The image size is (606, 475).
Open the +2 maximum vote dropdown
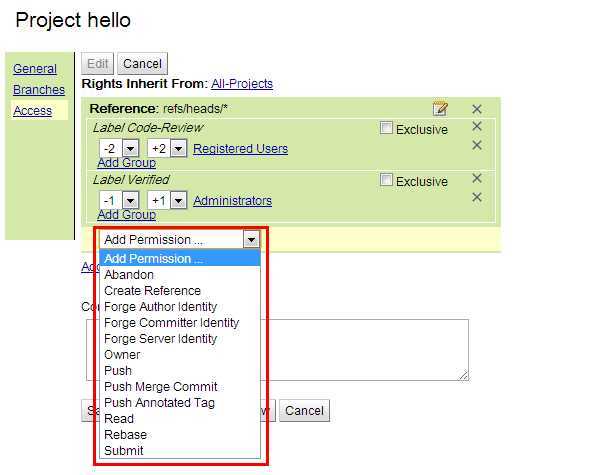coord(178,149)
